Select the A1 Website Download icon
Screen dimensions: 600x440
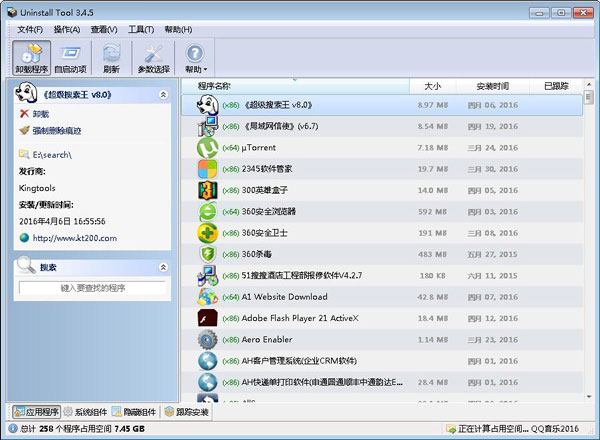[207, 297]
